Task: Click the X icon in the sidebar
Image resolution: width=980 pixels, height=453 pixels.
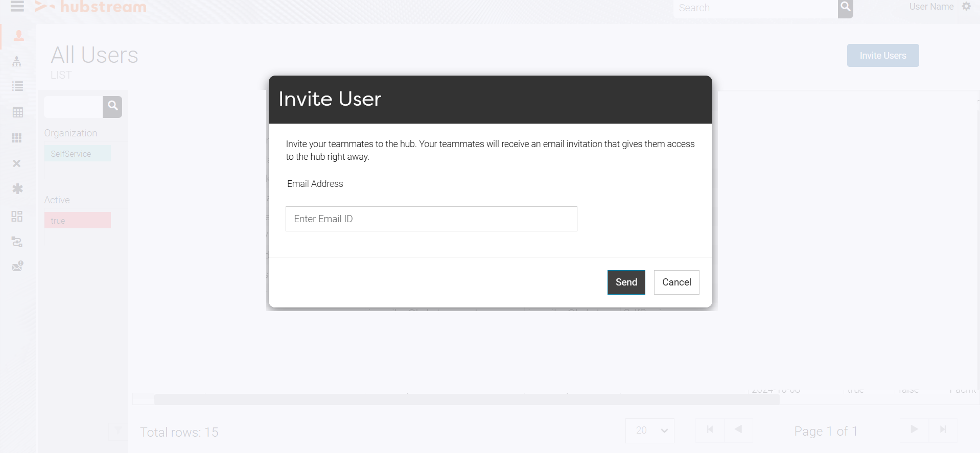Action: (x=17, y=163)
